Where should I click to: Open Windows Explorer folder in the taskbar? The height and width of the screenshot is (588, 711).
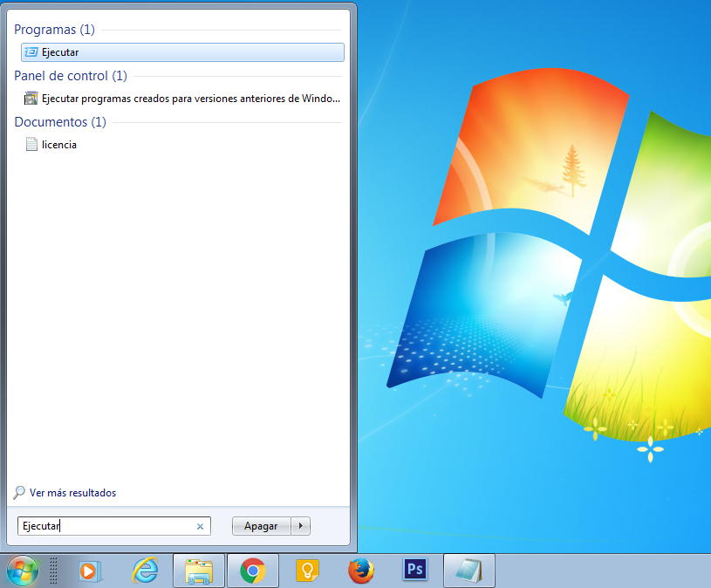[x=199, y=571]
